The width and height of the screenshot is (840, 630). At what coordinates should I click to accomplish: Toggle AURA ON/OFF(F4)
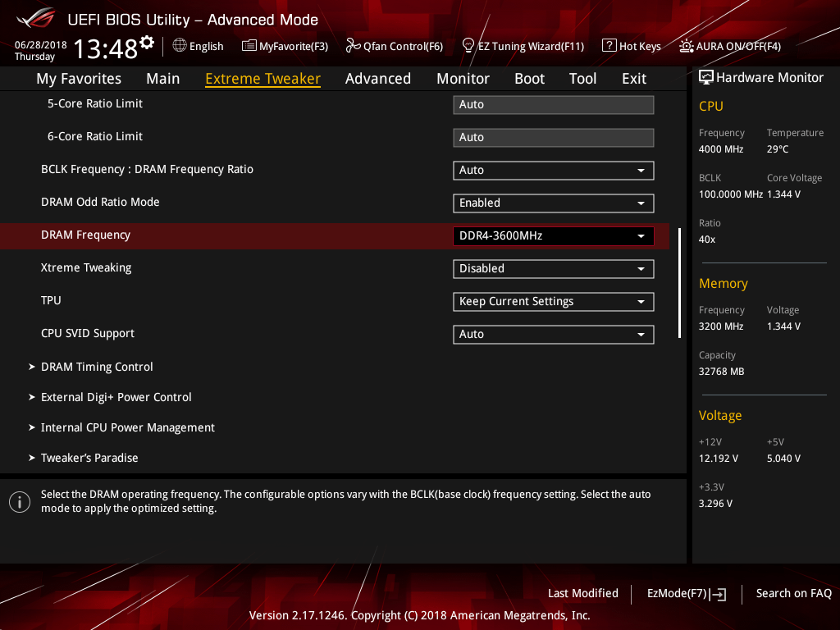tap(738, 47)
